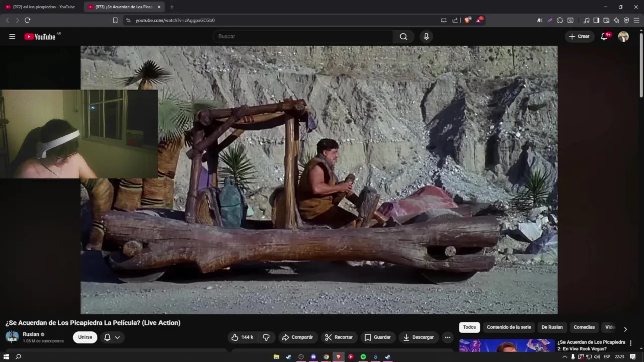The height and width of the screenshot is (362, 644).
Task: Select Contenido de la serie chip
Action: 509,327
